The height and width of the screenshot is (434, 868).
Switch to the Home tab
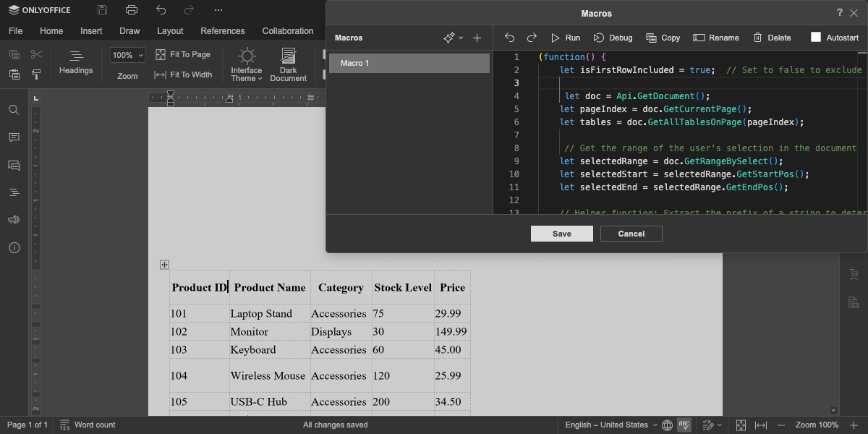(x=51, y=31)
